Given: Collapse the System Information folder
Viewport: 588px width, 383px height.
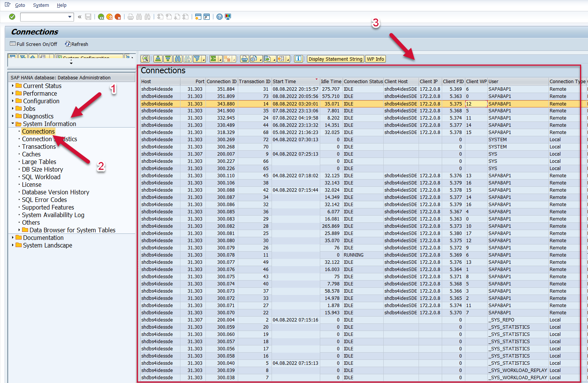Looking at the screenshot, I should pos(13,124).
